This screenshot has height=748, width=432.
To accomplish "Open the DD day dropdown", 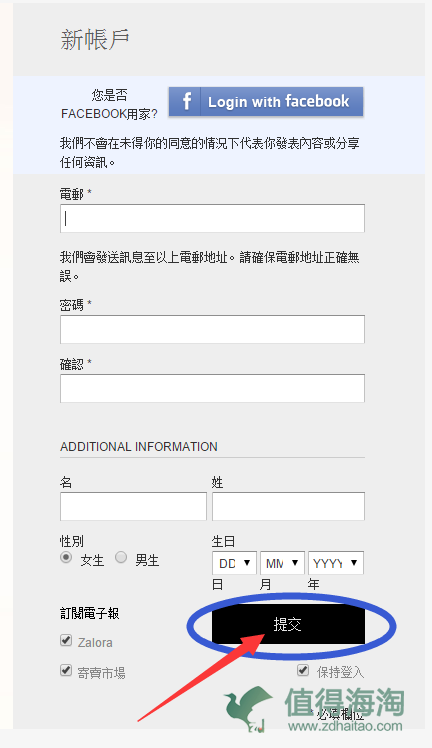I will click(234, 563).
